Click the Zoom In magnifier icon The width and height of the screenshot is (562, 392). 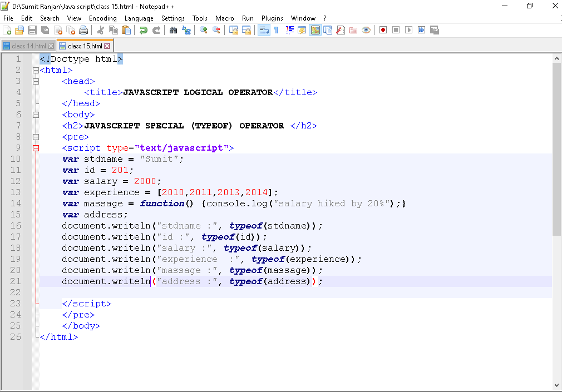[204, 30]
